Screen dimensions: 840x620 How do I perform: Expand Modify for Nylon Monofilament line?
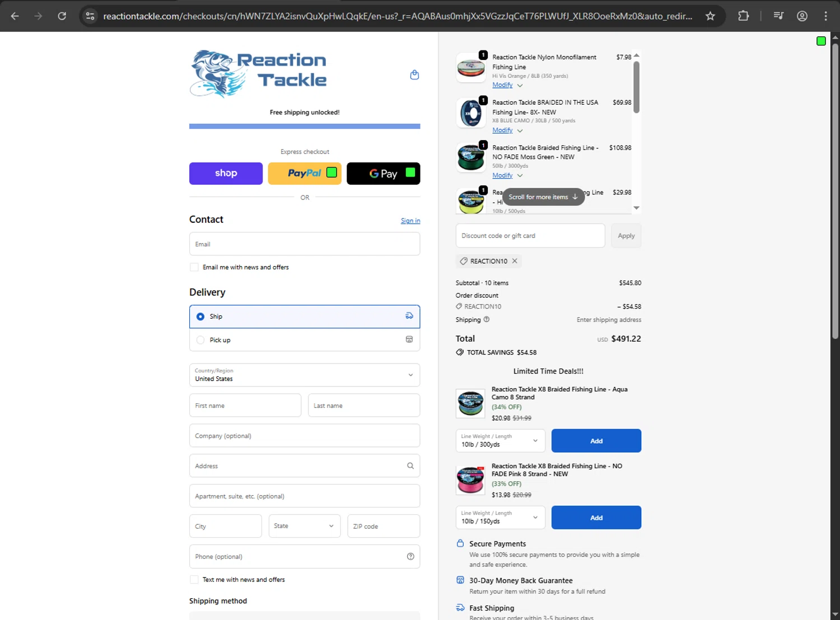coord(507,85)
